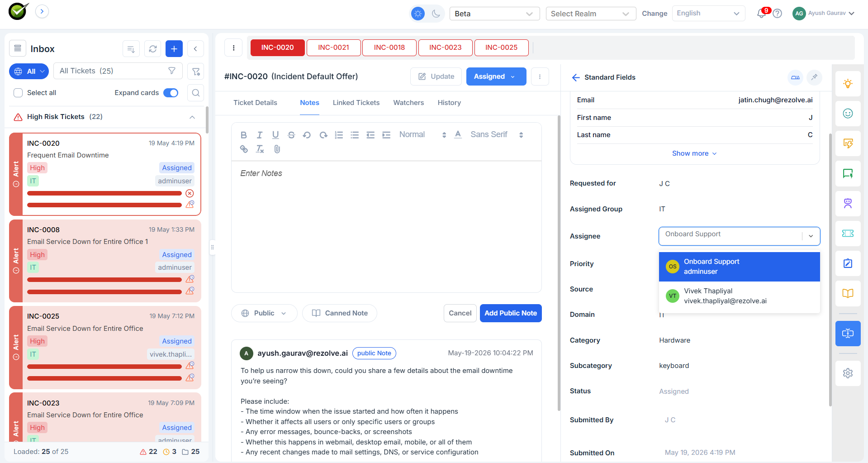Image resolution: width=868 pixels, height=463 pixels.
Task: Switch to the History tab
Action: pyautogui.click(x=449, y=103)
